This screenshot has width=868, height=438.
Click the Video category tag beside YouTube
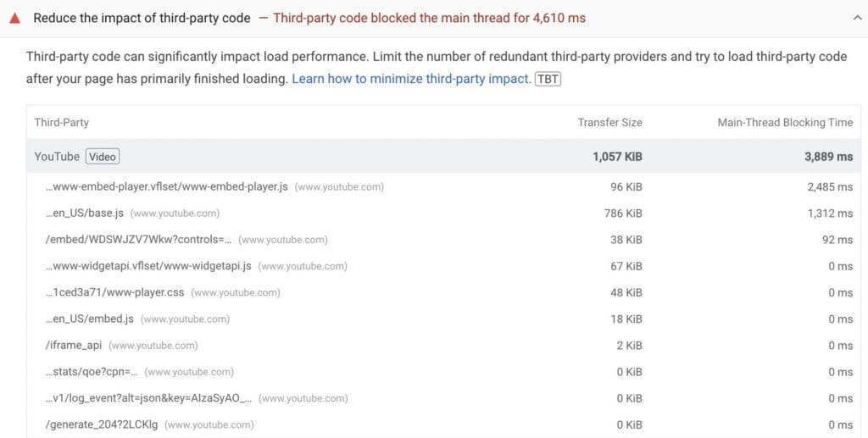(103, 157)
